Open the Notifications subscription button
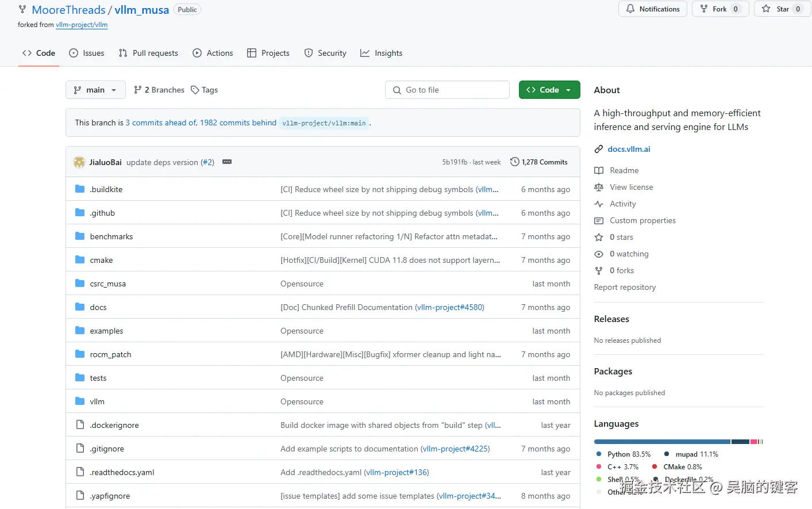 click(653, 9)
